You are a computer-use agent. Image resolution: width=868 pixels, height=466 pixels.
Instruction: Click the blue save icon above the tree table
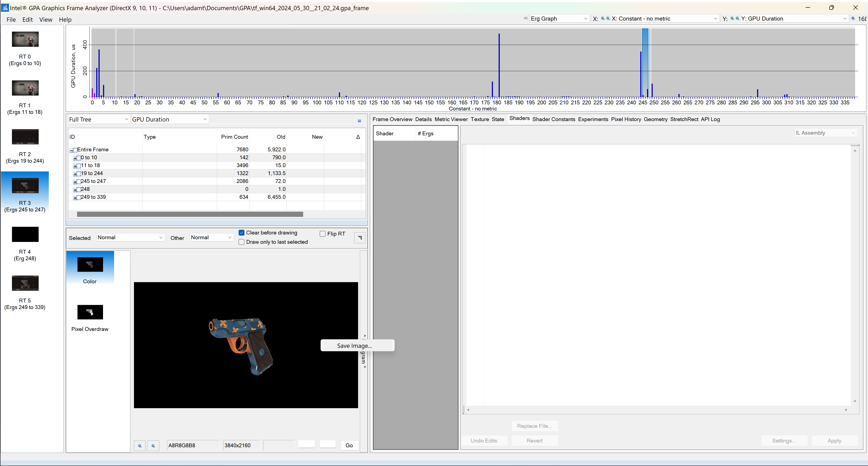pyautogui.click(x=359, y=121)
